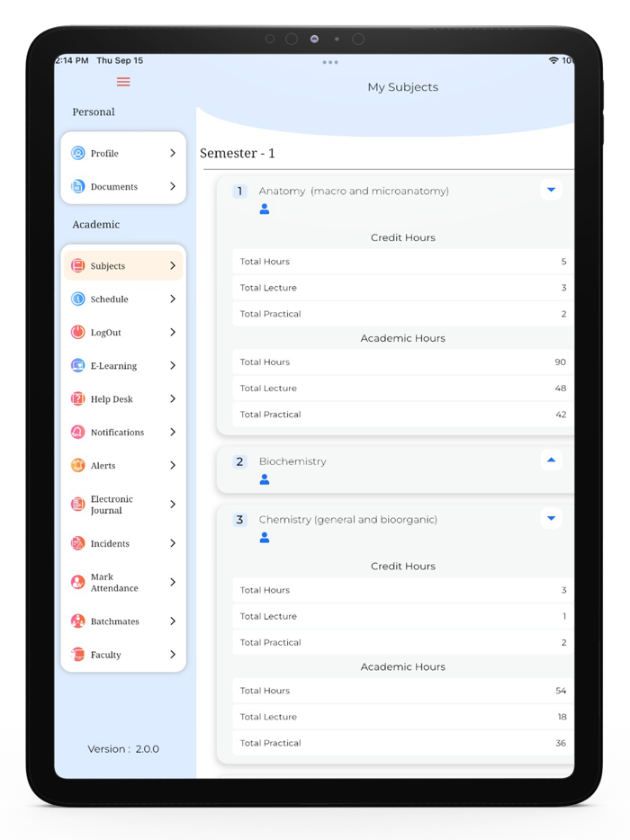
Task: Click Anatomy Academic Total Lecture value 48
Action: click(561, 389)
